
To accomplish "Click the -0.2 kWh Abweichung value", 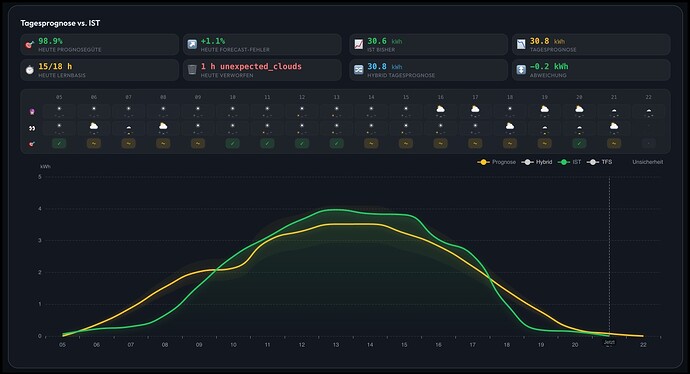I will [x=549, y=66].
